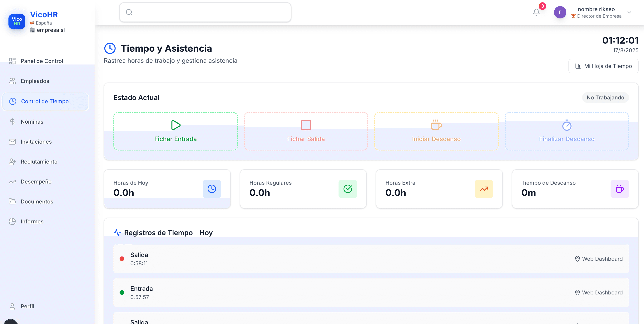Click the Tiempo de Descanso 0m value

coord(528,193)
